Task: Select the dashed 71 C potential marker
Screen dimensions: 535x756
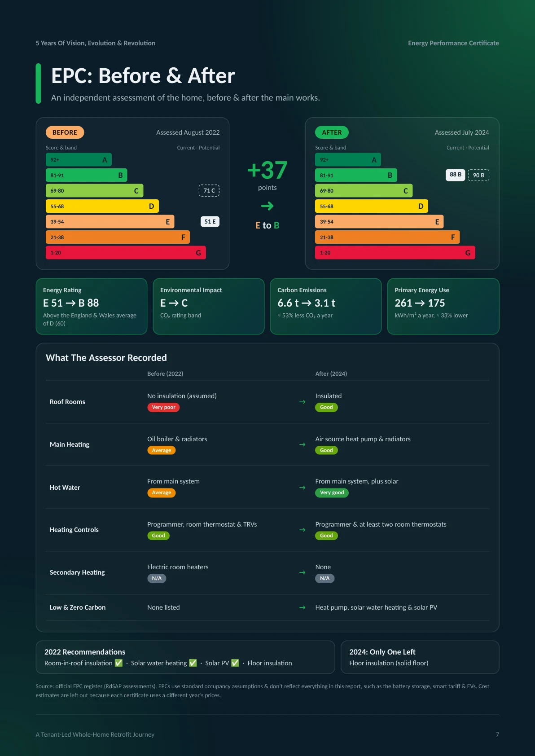Action: click(209, 190)
